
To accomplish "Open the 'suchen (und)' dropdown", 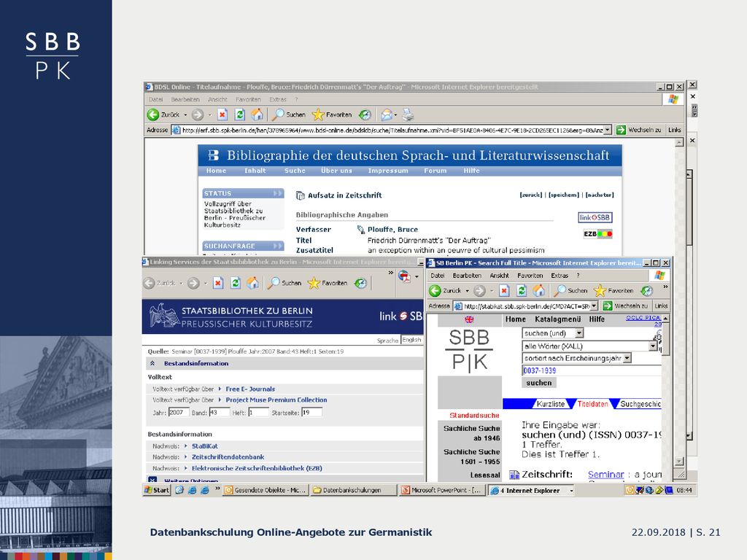I will point(578,333).
